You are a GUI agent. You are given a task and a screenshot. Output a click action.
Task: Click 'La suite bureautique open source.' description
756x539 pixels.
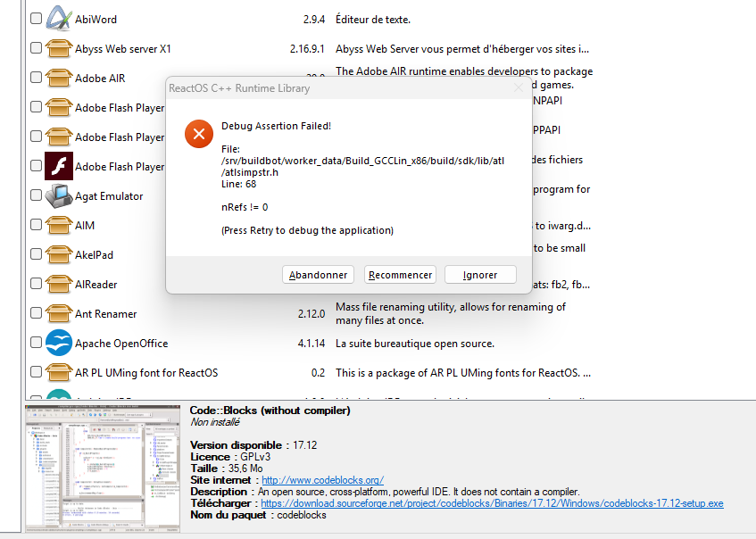(415, 344)
